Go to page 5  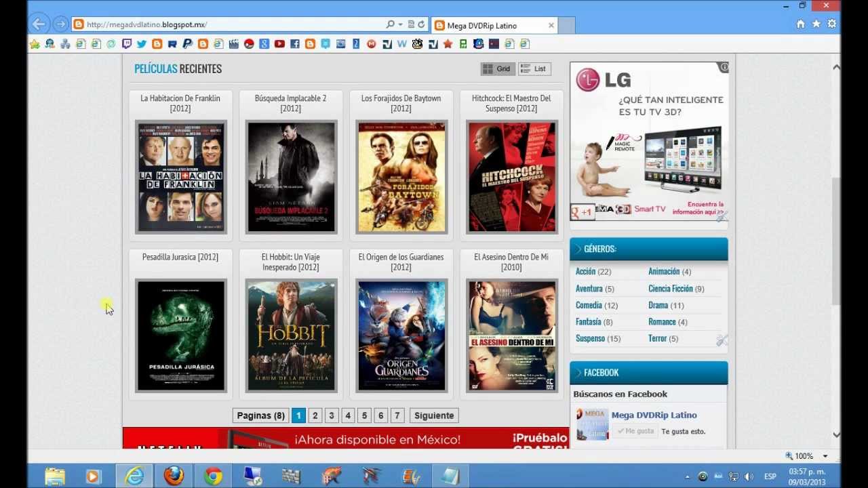364,415
